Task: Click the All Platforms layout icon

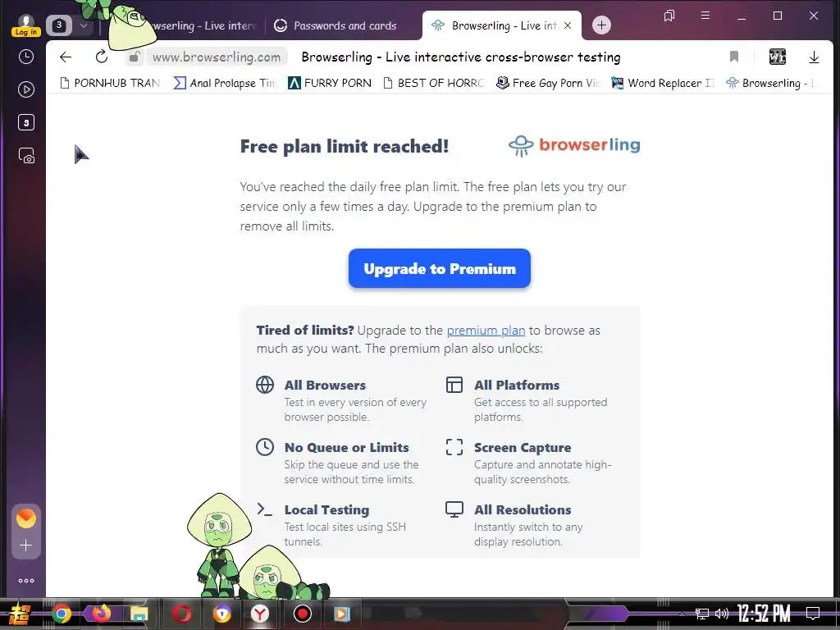Action: [454, 385]
